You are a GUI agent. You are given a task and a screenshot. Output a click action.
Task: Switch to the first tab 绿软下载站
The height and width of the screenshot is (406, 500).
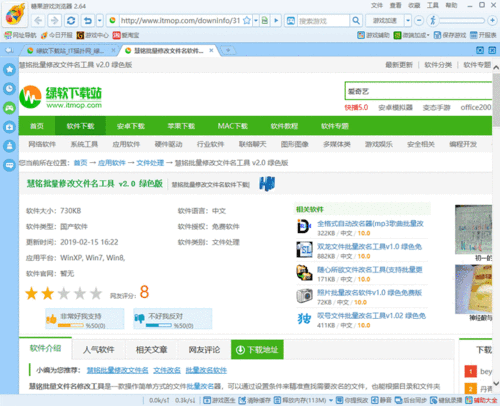(x=70, y=51)
